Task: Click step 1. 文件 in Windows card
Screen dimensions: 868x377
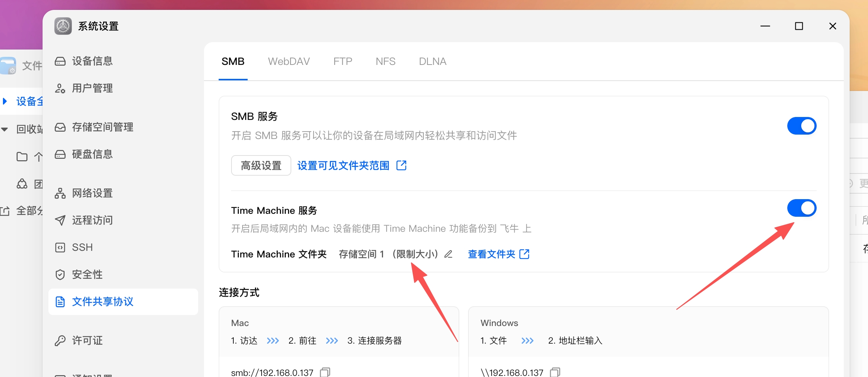Action: pyautogui.click(x=494, y=341)
